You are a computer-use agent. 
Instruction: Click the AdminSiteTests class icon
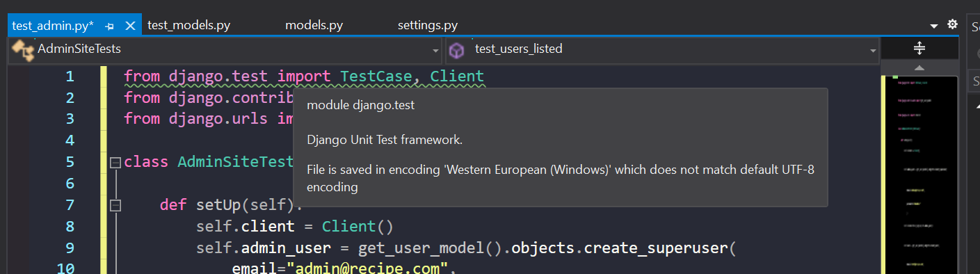click(23, 49)
